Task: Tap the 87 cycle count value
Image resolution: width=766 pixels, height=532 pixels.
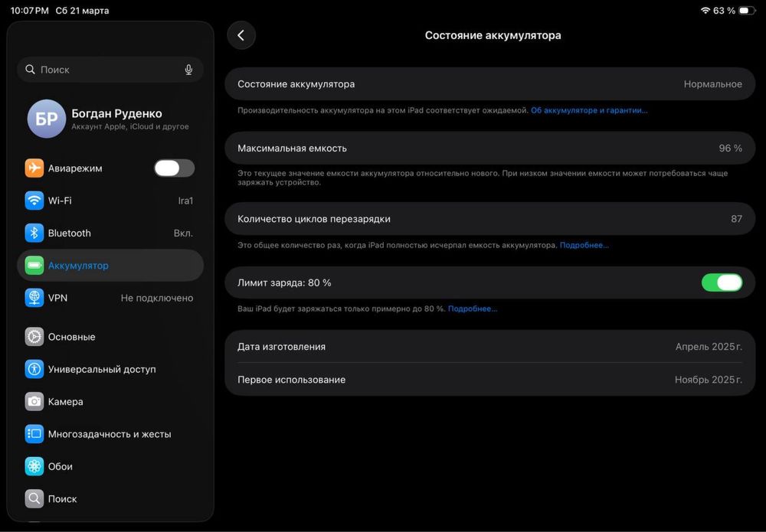Action: (x=737, y=219)
